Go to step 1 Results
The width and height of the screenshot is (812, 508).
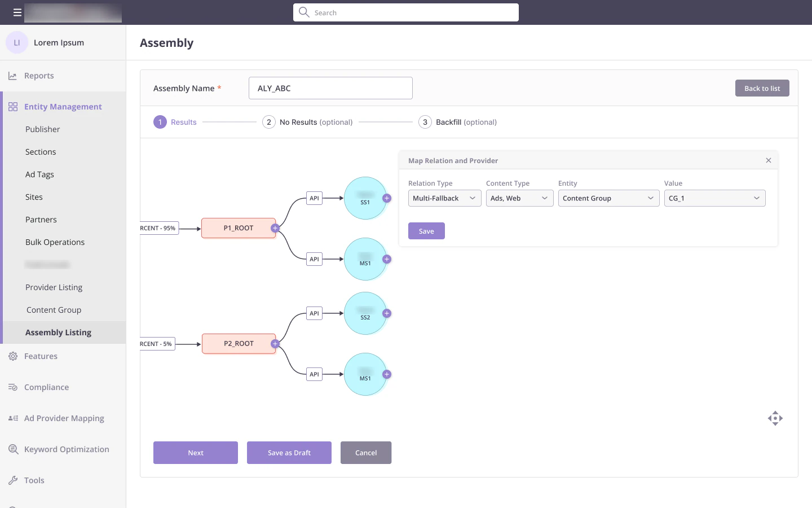coord(175,122)
